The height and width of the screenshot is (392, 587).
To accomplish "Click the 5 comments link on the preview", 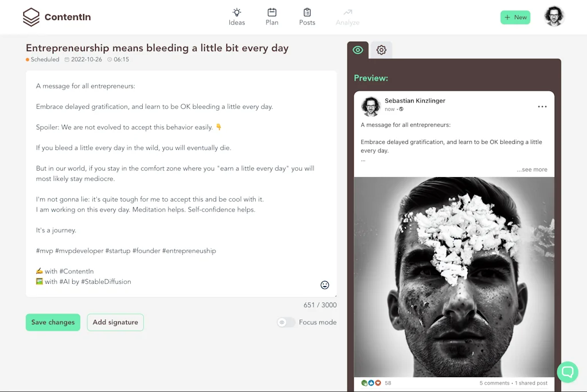I will [x=493, y=383].
